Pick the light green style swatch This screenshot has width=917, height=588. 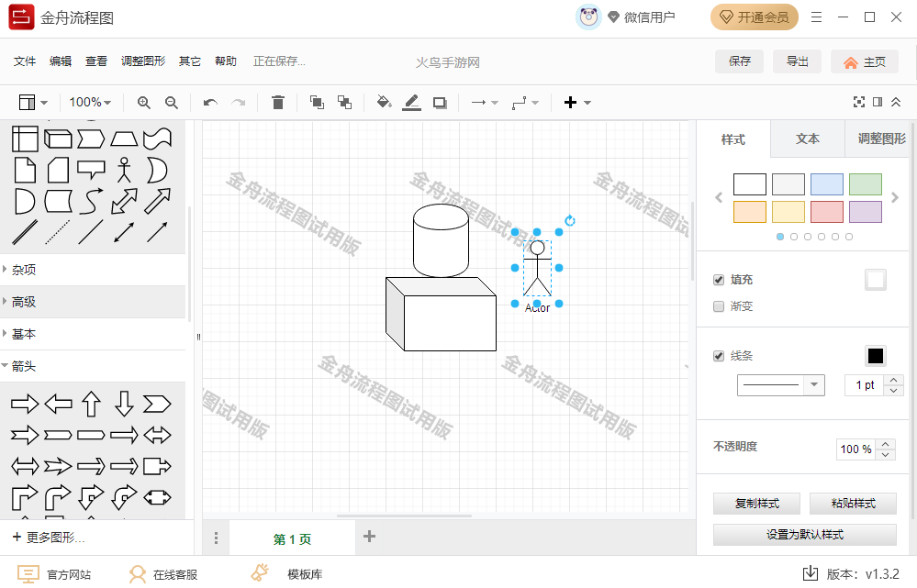(865, 184)
